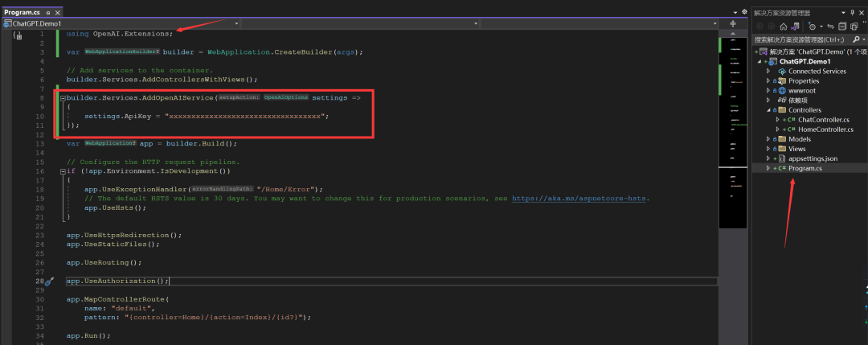Open the aka.ms/aspnetcore-hsts link
Viewport: 868px width, 345px height.
click(579, 199)
